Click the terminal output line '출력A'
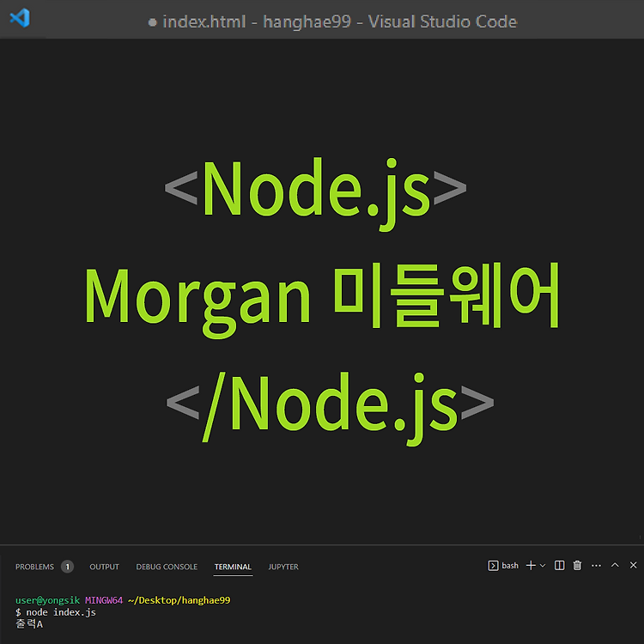Viewport: 644px width, 644px height. (29, 624)
